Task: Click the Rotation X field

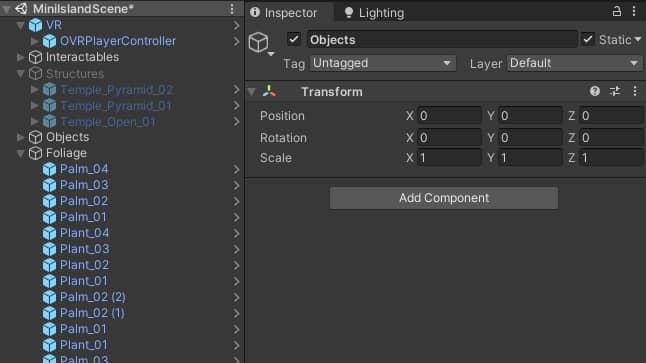Action: (x=449, y=138)
